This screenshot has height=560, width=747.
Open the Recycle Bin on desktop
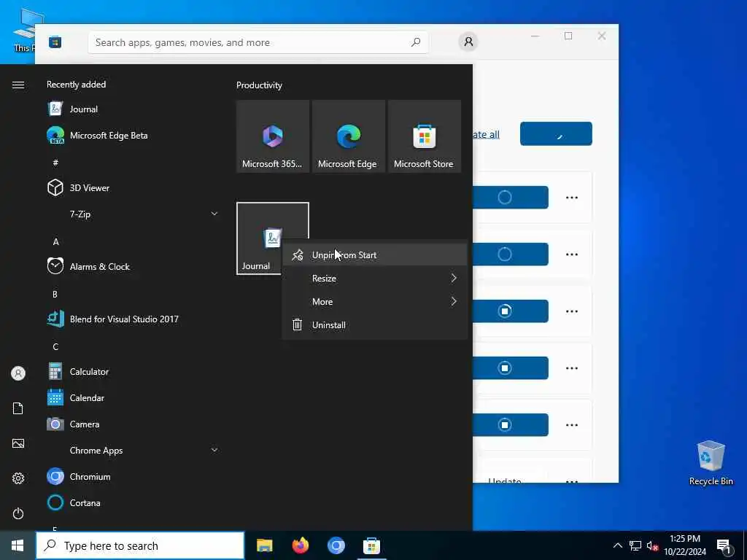tap(711, 463)
